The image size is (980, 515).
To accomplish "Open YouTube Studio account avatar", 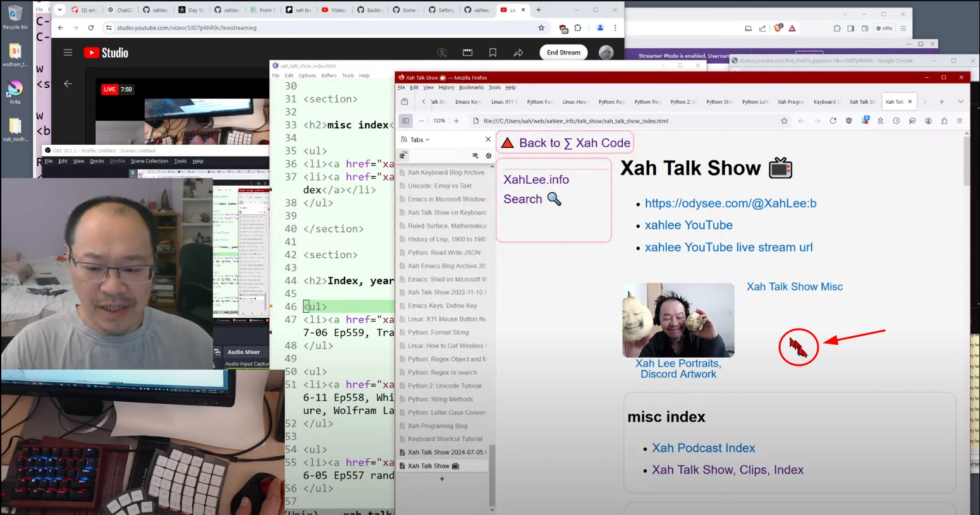I will tap(606, 52).
